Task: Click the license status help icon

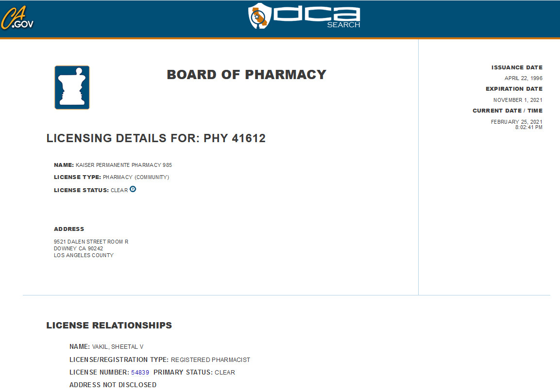Action: 133,189
